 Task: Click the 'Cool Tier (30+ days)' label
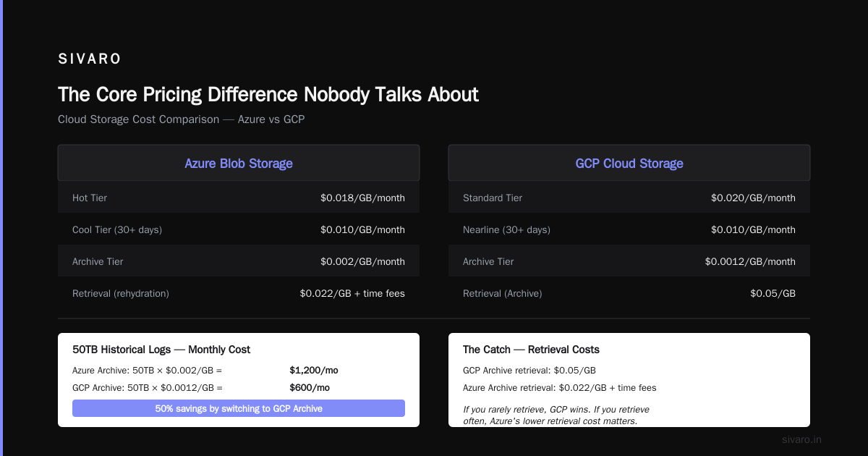[x=117, y=229]
